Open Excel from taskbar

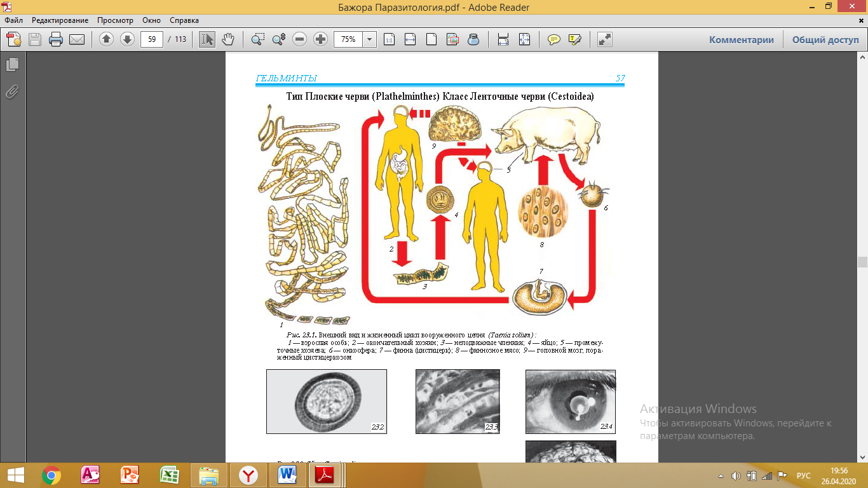(169, 475)
